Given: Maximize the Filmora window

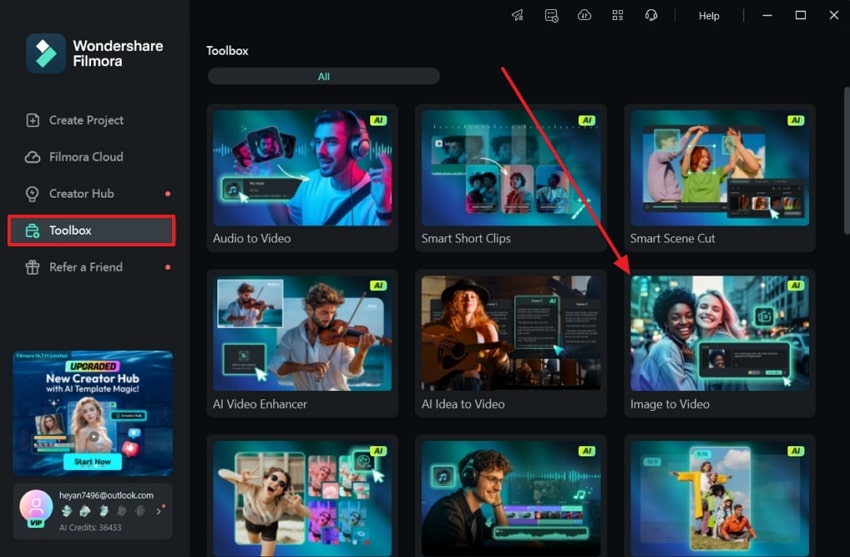Looking at the screenshot, I should coord(801,15).
